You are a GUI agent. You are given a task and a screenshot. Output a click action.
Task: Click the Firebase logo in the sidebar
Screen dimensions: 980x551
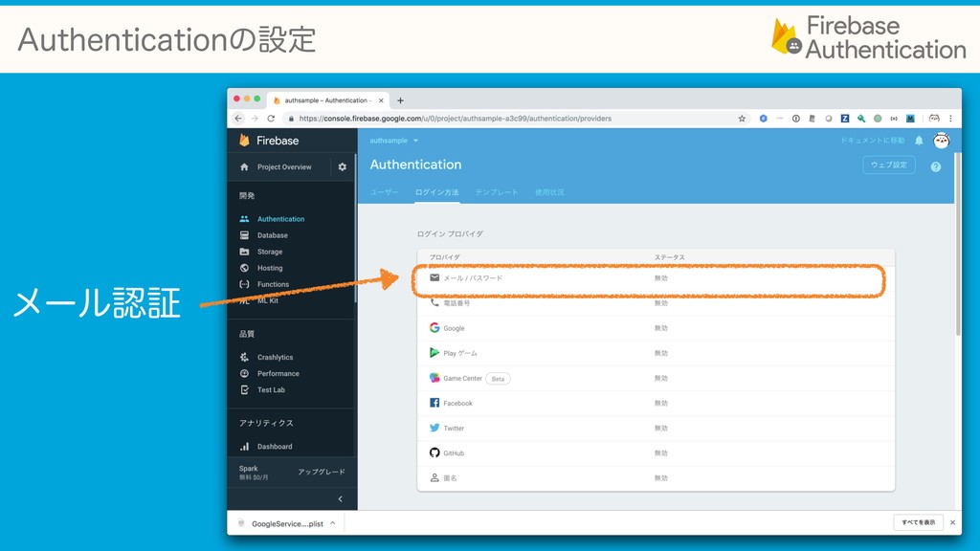click(x=269, y=141)
